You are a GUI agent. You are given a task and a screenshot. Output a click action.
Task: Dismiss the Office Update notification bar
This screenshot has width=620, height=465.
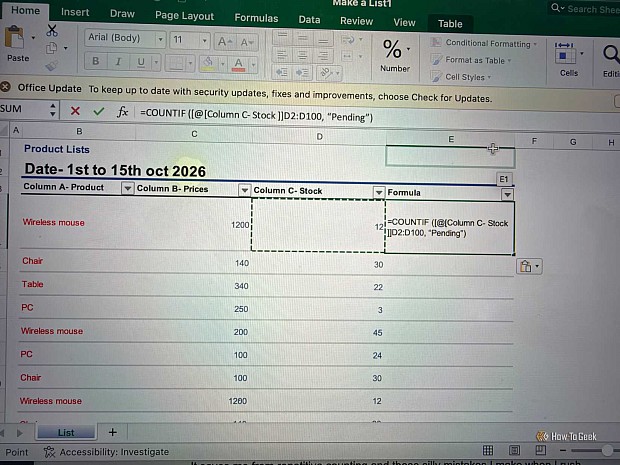tap(5, 87)
